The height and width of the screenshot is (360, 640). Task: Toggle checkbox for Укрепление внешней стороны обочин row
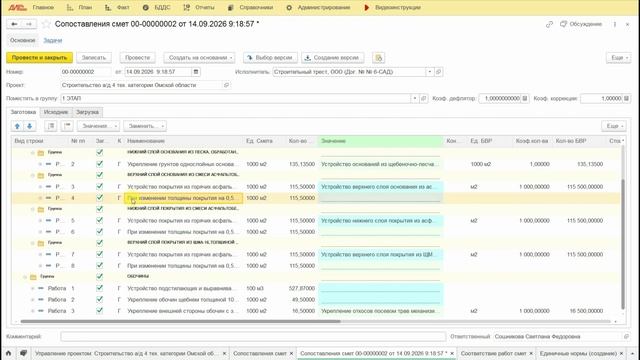pyautogui.click(x=100, y=311)
